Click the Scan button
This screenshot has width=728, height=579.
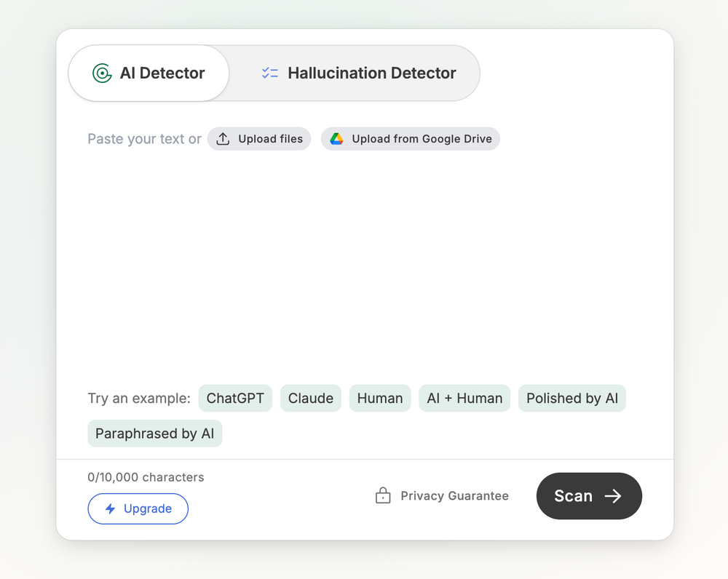(x=589, y=495)
